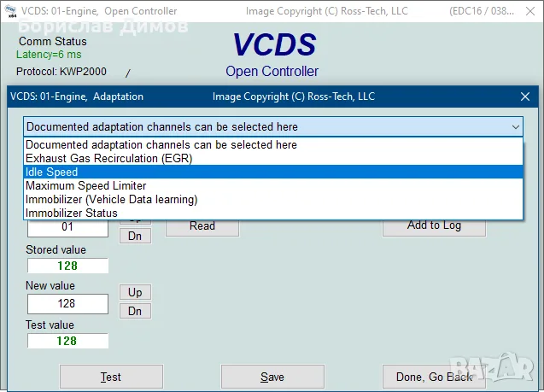This screenshot has width=544, height=392.
Task: Choose Immobilizer Status channel
Action: click(x=273, y=213)
